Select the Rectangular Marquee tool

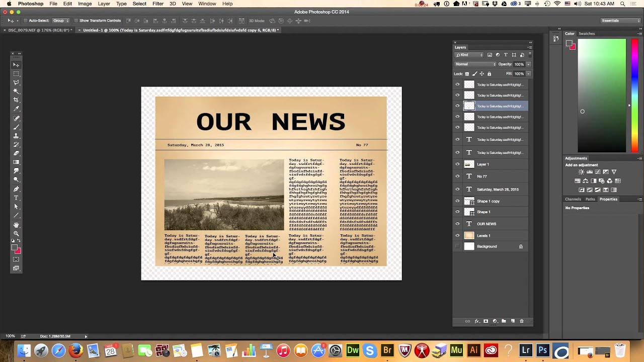click(x=16, y=74)
